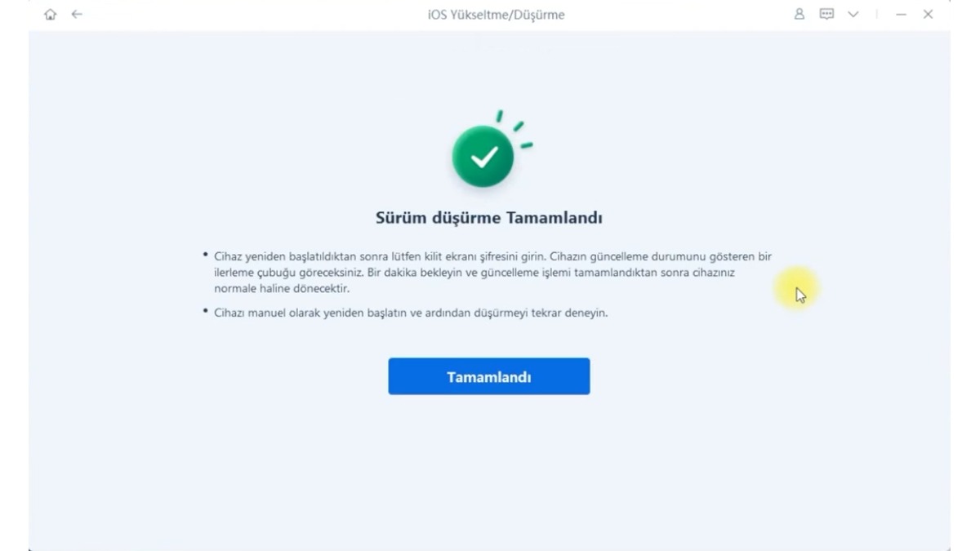Open the feedback message icon
980x551 pixels.
tap(826, 15)
